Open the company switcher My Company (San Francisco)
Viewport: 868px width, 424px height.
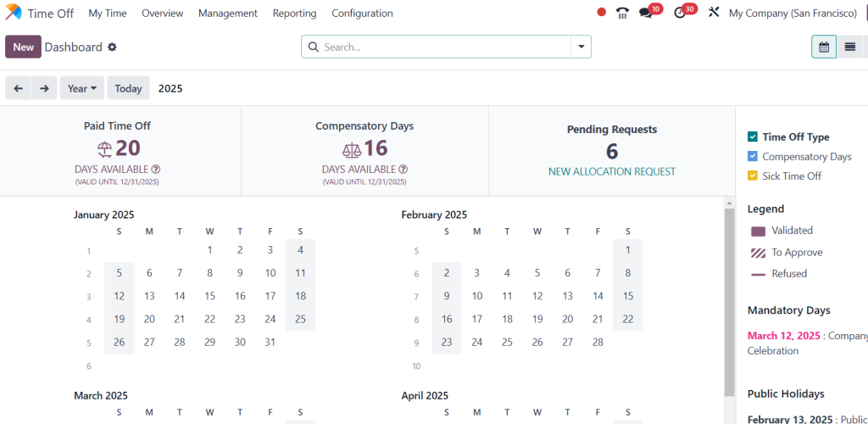(x=793, y=13)
